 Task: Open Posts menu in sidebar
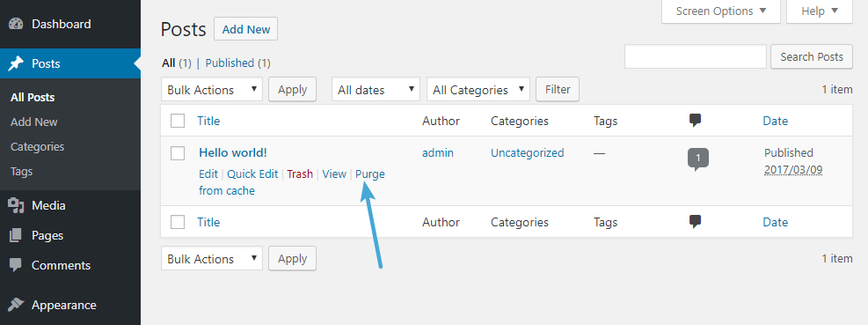[x=70, y=63]
